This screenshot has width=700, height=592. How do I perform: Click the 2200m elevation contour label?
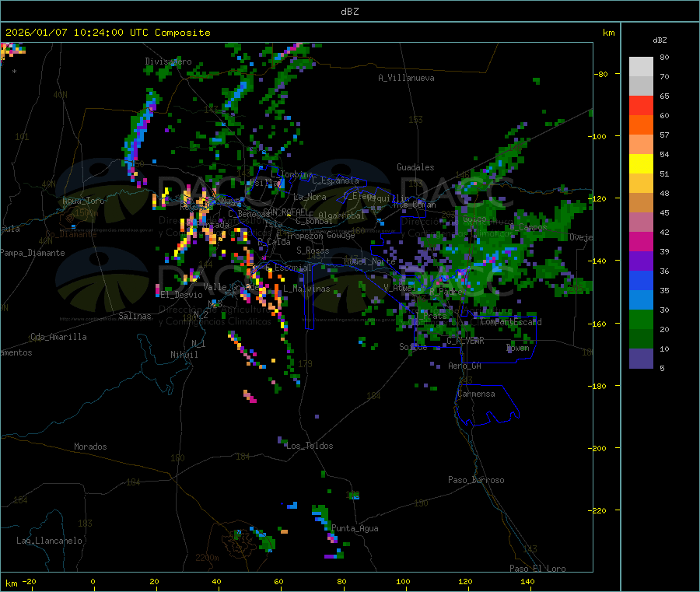point(207,558)
